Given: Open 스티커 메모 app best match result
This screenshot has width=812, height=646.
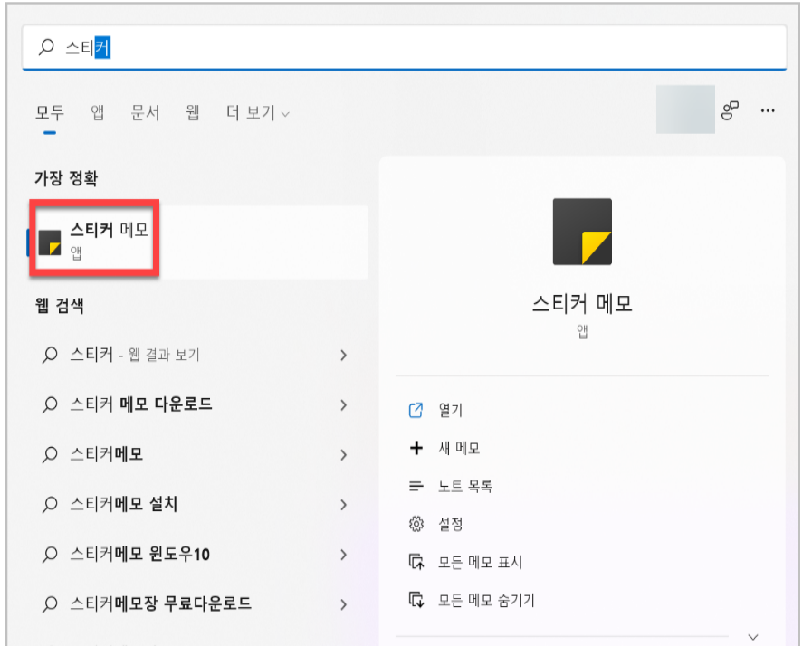Looking at the screenshot, I should point(199,242).
